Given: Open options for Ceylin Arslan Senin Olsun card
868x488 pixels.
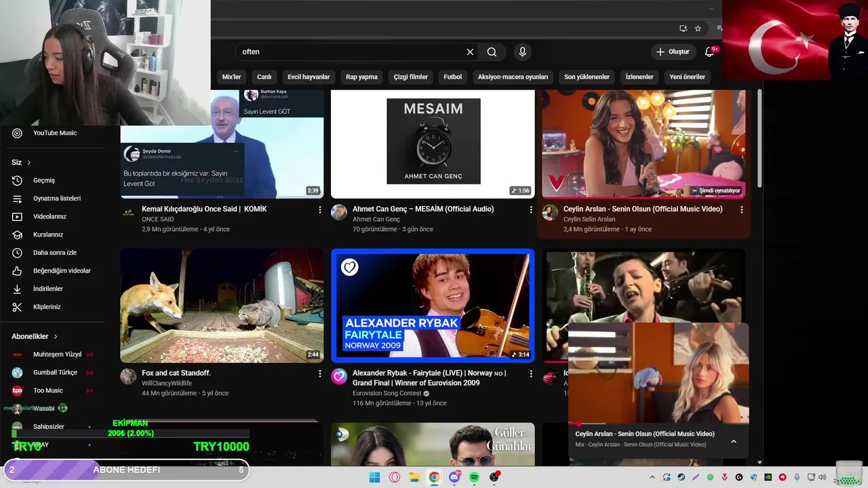Looking at the screenshot, I should (741, 210).
